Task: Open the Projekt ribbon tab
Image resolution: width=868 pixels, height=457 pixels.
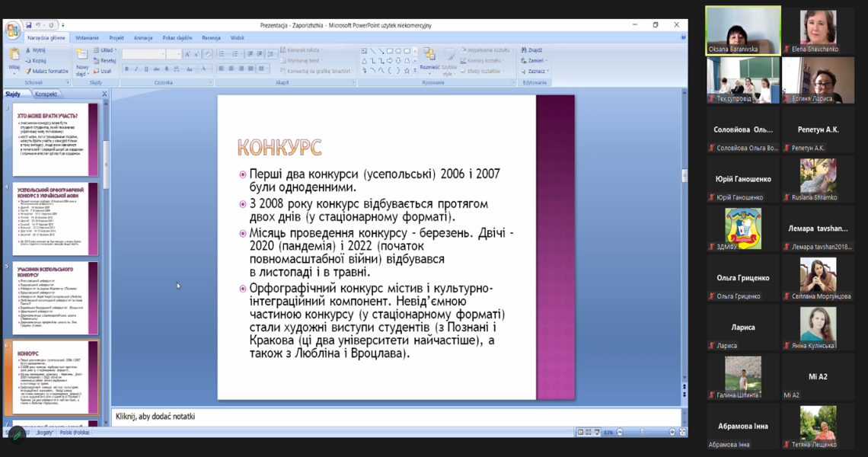Action: tap(116, 37)
